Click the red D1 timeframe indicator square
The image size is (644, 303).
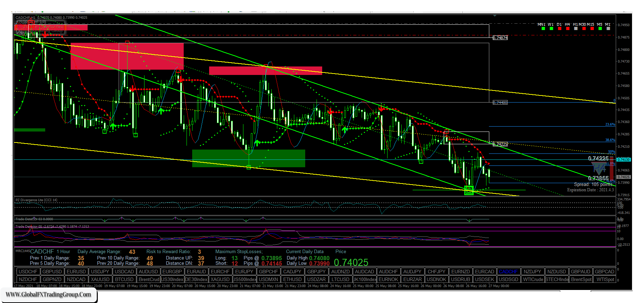tap(560, 29)
